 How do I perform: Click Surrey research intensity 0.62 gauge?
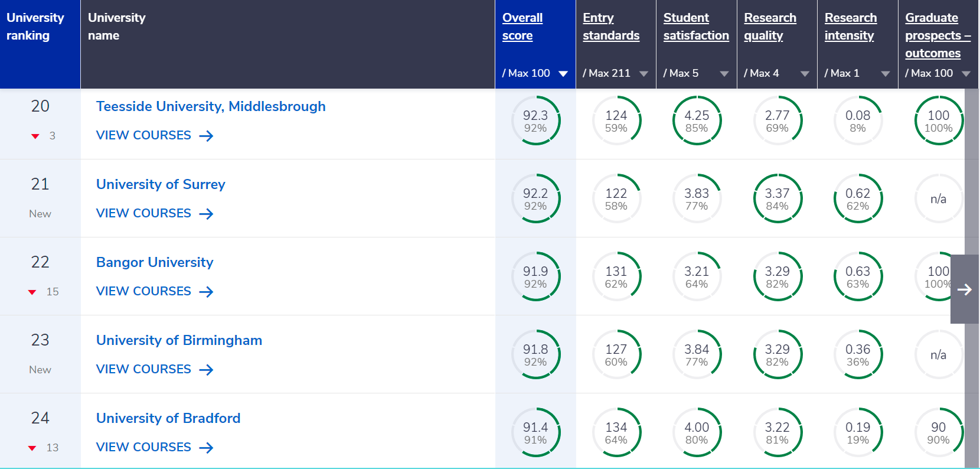(858, 198)
